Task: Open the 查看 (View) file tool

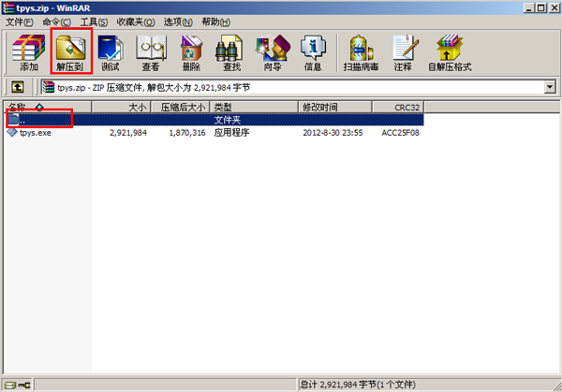Action: pyautogui.click(x=151, y=52)
